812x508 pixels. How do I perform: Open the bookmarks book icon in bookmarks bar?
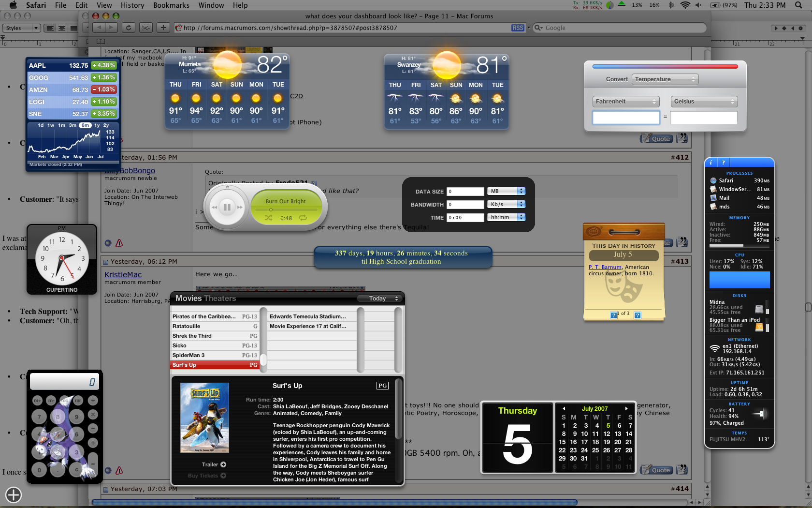pos(101,41)
